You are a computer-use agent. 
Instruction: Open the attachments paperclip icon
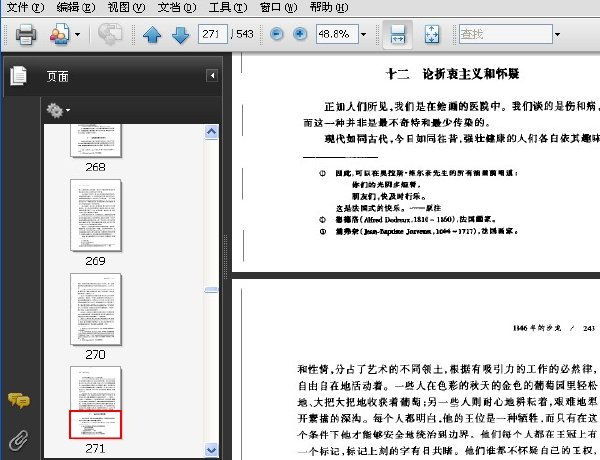pos(19,440)
